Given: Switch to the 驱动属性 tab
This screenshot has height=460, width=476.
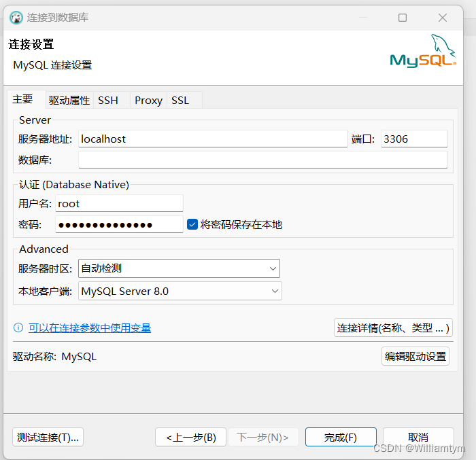Looking at the screenshot, I should pos(69,100).
